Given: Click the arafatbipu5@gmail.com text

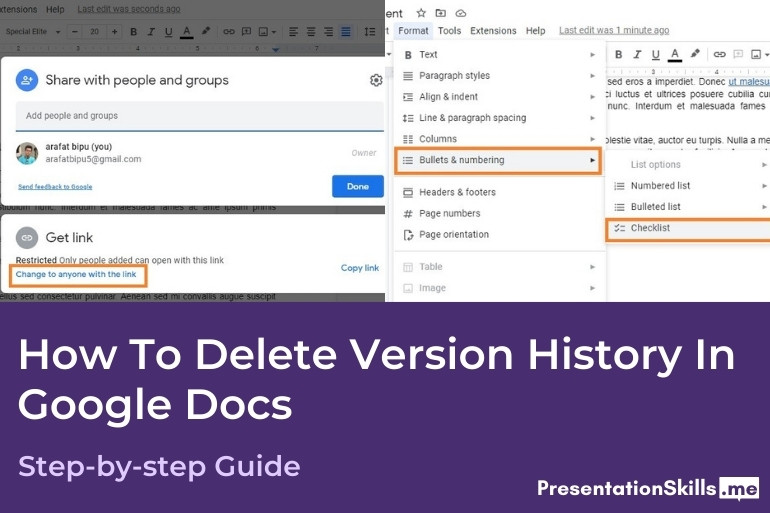Looking at the screenshot, I should pyautogui.click(x=93, y=159).
